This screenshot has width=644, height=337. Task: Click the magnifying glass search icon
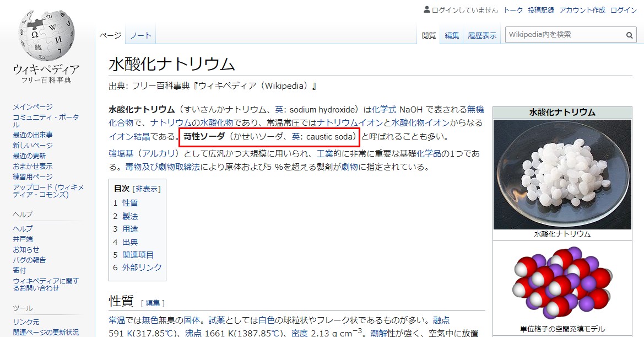click(x=629, y=35)
